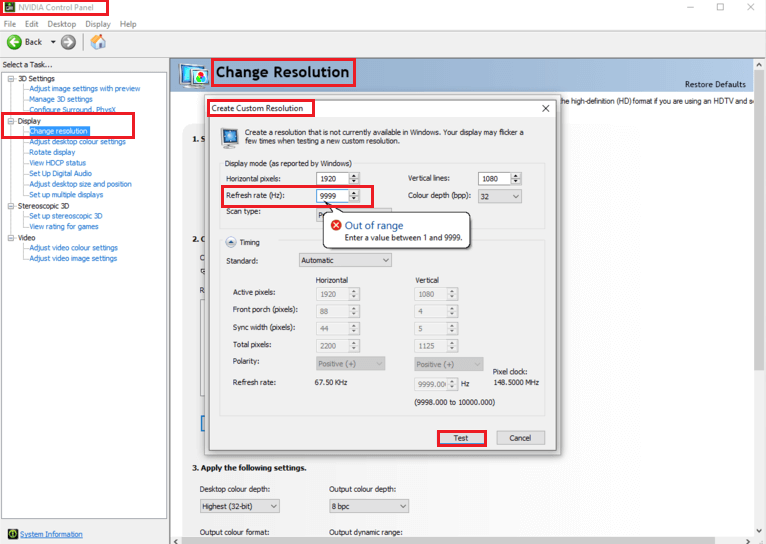Open the Desktop menu
Screen dimensions: 766x544
tap(62, 24)
